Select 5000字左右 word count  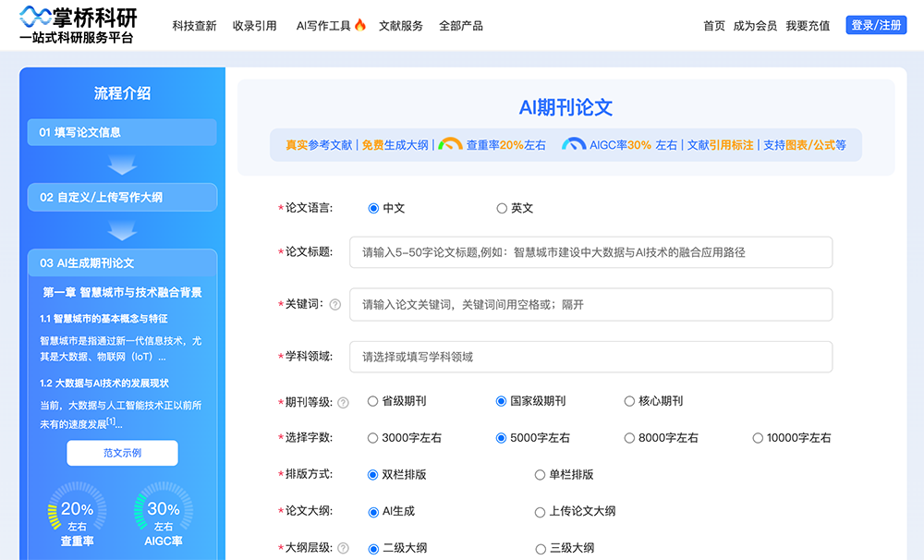point(501,438)
